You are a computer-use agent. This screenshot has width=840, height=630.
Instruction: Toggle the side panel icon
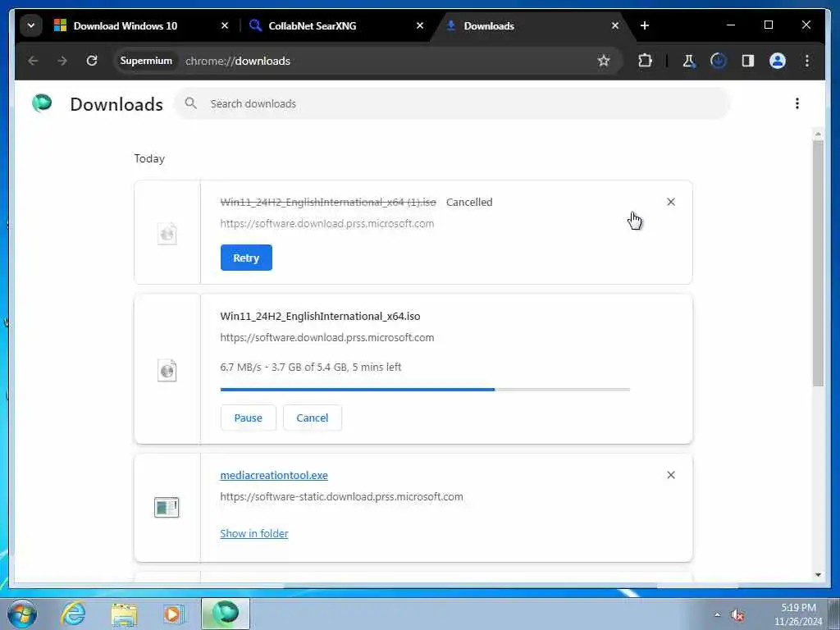pos(748,61)
